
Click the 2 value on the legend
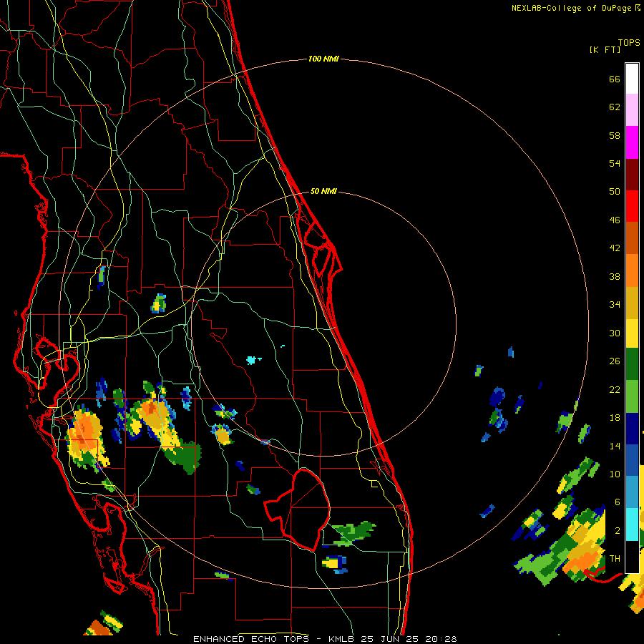[618, 531]
